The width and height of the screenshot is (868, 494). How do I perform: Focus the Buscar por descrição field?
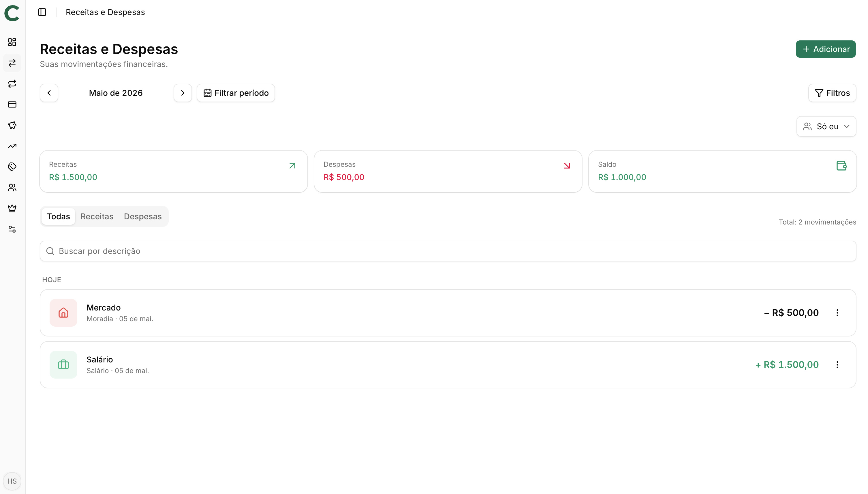point(448,251)
